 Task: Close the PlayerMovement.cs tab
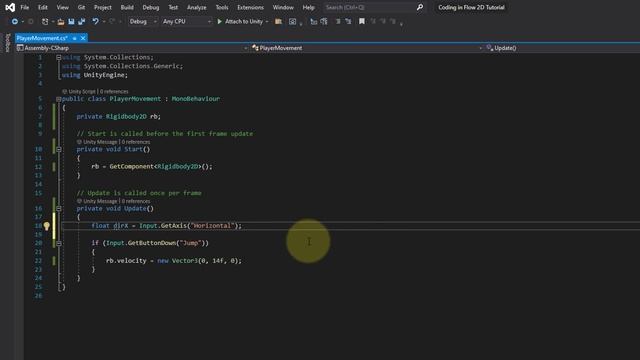[x=83, y=38]
